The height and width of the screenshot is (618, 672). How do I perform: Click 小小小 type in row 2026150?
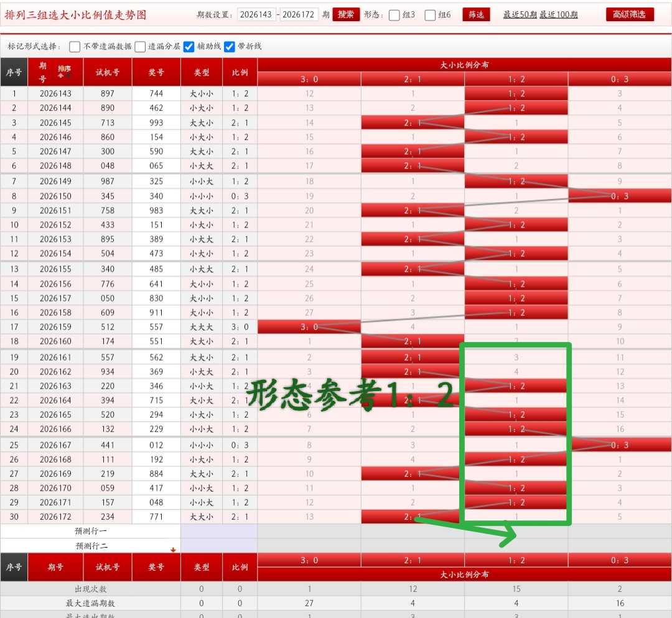tap(202, 196)
